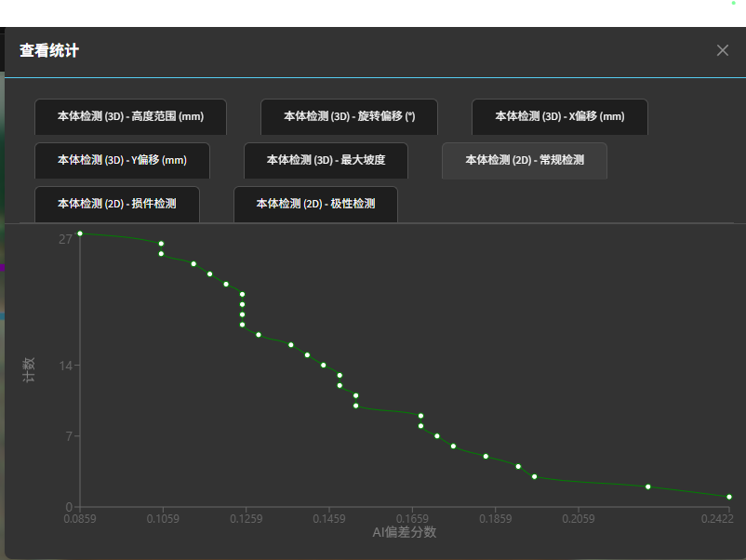Click the 0.2059 x-axis tick label
The height and width of the screenshot is (560, 746).
579,518
